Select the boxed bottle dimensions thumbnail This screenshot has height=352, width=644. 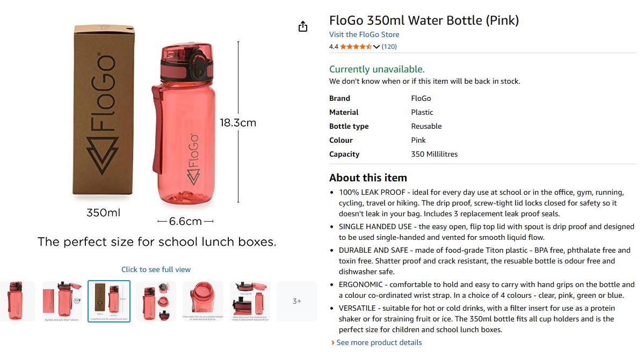109,301
